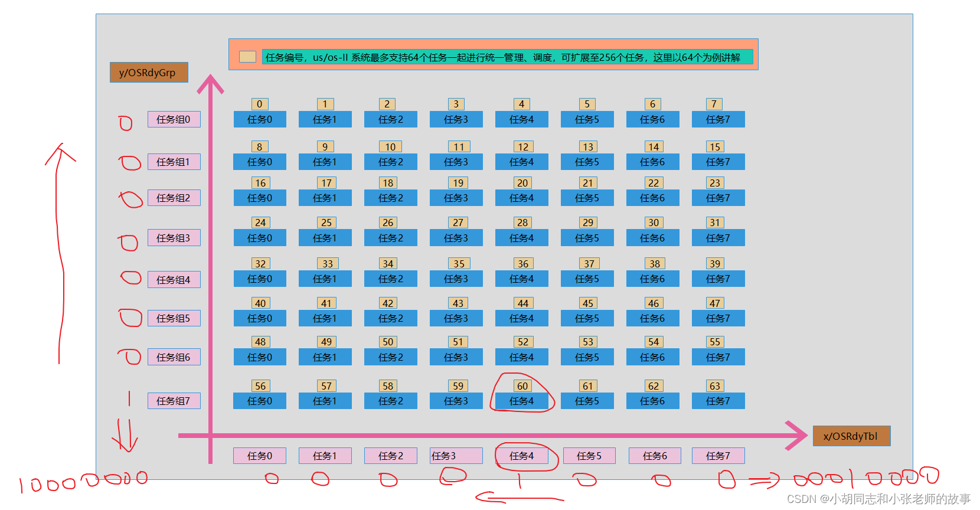Click the pink 任务7 box below the x axis
This screenshot has width=980, height=510.
pos(718,456)
